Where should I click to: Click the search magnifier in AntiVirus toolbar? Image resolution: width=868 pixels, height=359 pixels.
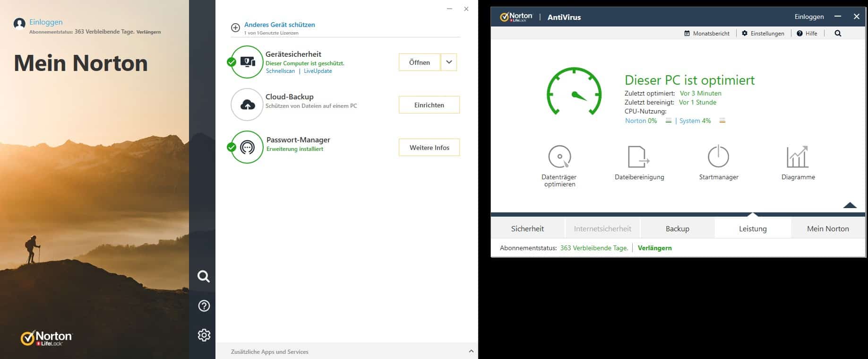pos(838,34)
